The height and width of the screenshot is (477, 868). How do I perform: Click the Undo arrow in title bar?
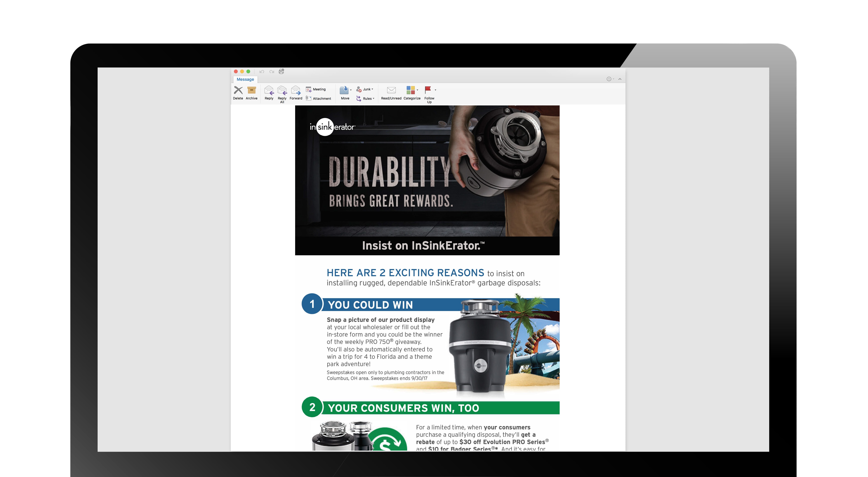(x=262, y=71)
